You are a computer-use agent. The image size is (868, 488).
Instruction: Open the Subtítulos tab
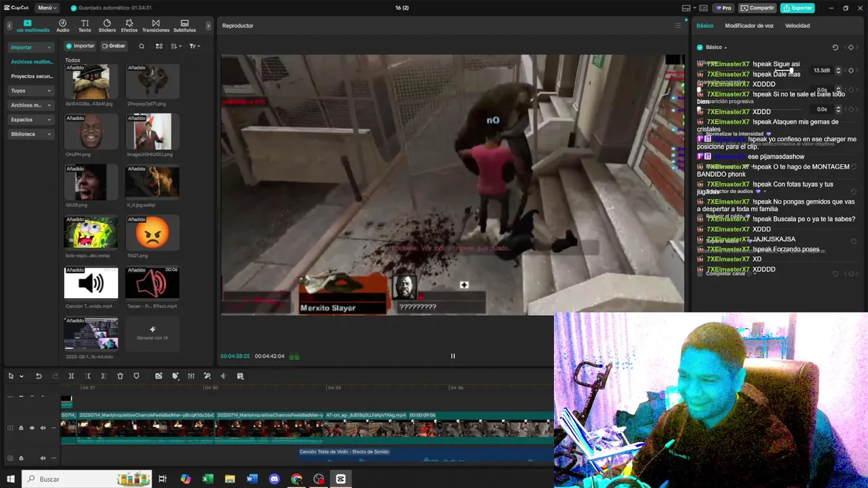click(184, 26)
